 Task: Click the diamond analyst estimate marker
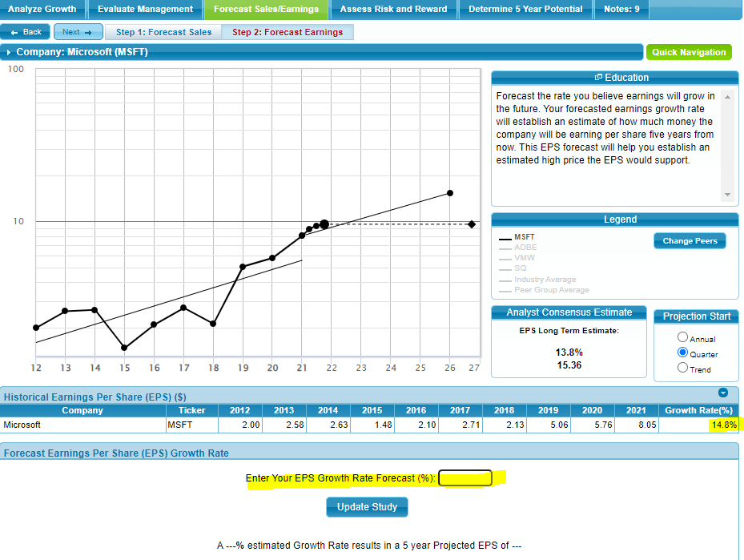(471, 224)
